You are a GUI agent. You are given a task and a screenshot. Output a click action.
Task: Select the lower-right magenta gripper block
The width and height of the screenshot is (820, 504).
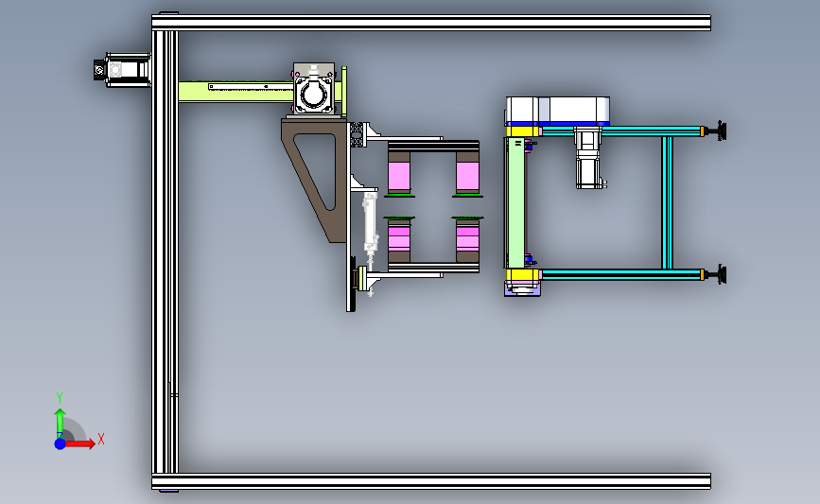[467, 240]
